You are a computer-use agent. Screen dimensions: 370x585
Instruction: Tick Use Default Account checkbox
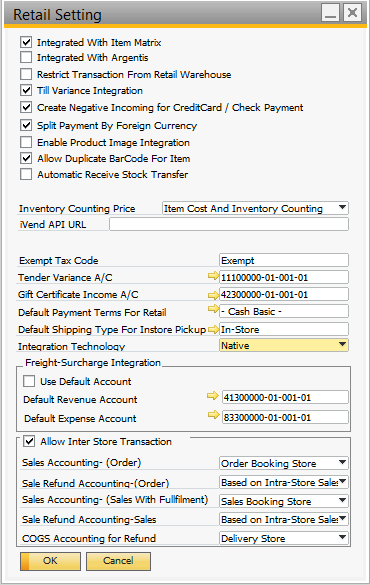(x=29, y=381)
